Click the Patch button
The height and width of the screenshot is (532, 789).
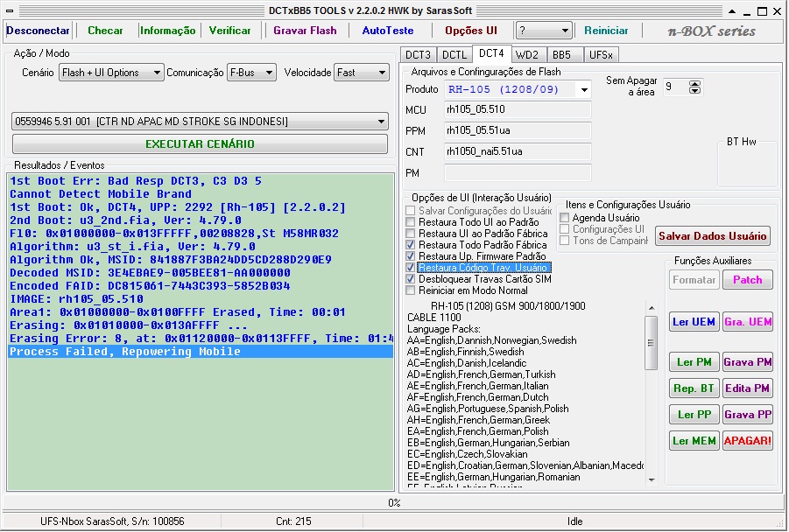pyautogui.click(x=747, y=280)
